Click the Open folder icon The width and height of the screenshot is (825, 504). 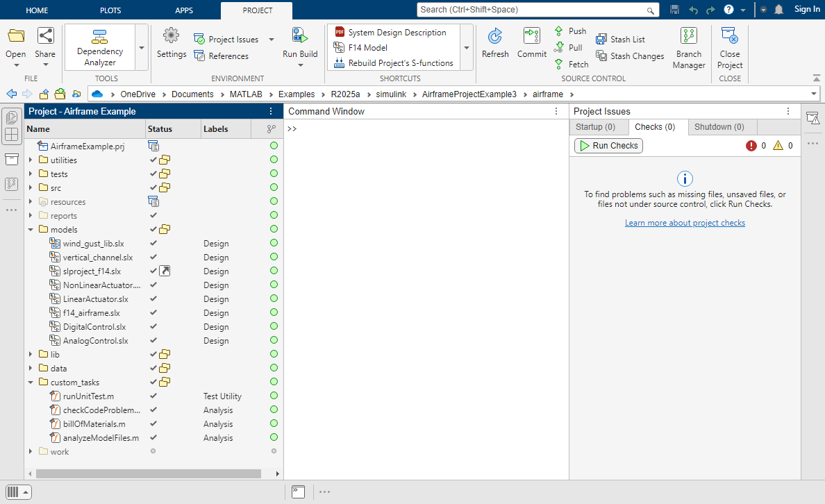pyautogui.click(x=16, y=36)
